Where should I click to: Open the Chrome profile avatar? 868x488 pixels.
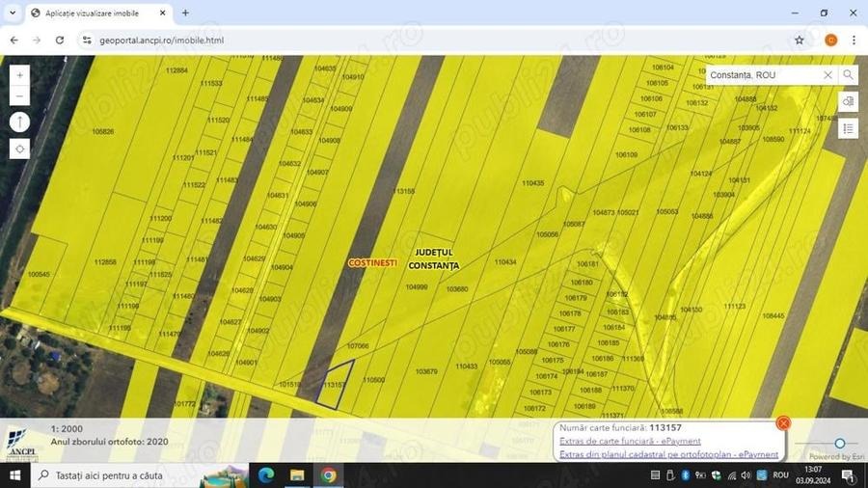point(831,41)
